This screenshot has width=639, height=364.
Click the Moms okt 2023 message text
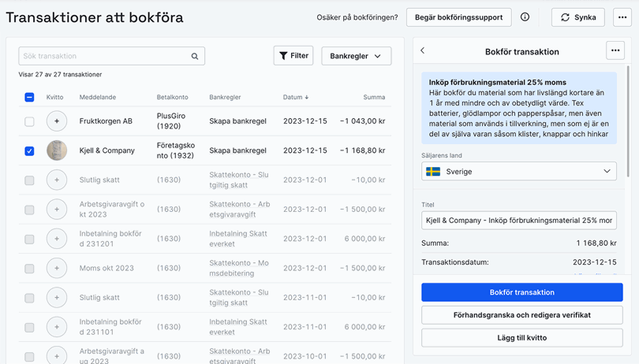pyautogui.click(x=106, y=269)
